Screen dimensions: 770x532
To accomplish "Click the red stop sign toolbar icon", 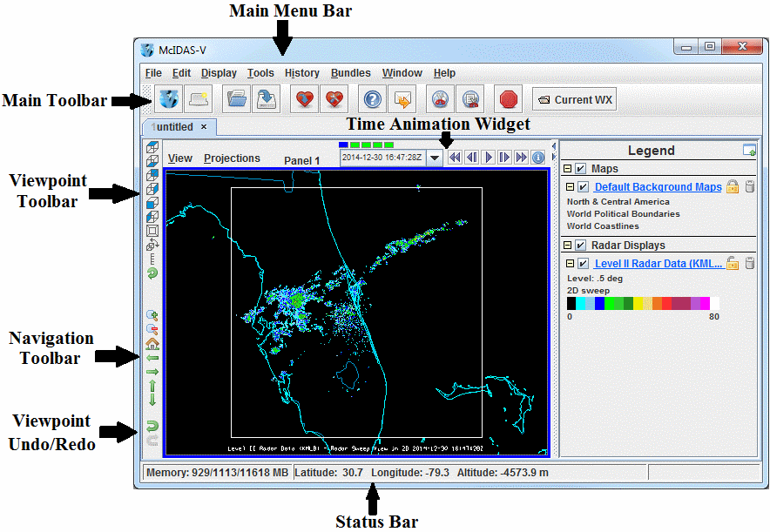I will tap(509, 100).
